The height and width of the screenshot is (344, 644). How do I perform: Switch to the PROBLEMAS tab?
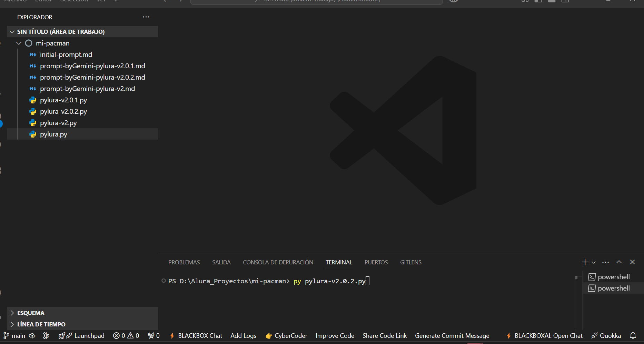click(184, 262)
